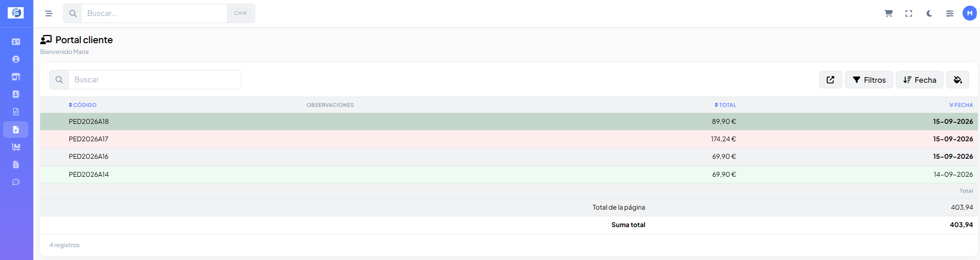Open the contact book icon in sidebar
The width and height of the screenshot is (980, 260).
pos(16,94)
